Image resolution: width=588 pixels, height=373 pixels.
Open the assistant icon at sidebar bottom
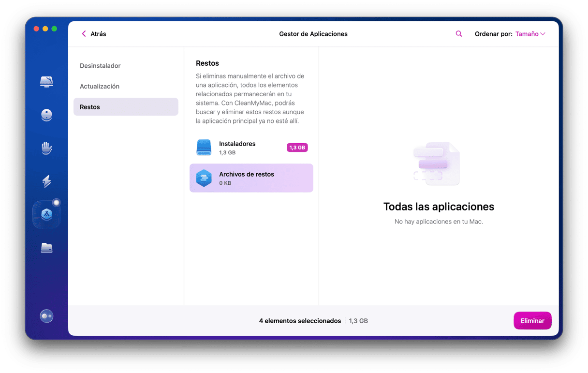coord(46,316)
